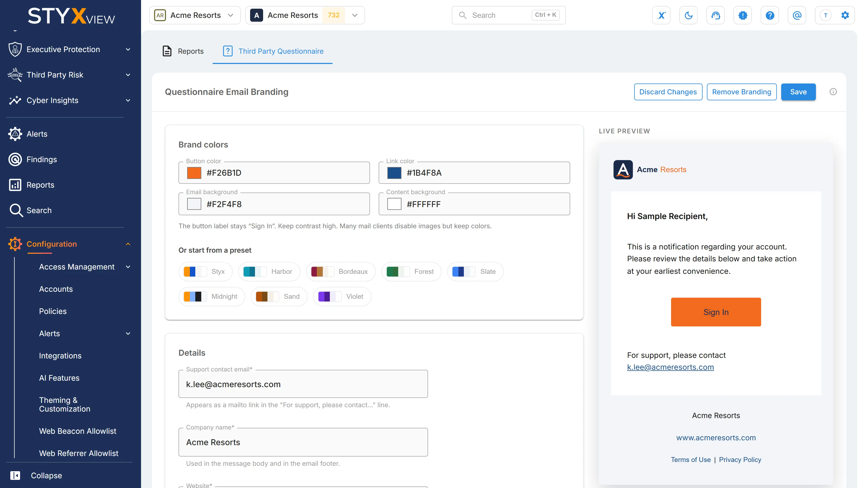Click the search magnifier icon in the top bar
This screenshot has height=488, width=868.
coord(463,15)
